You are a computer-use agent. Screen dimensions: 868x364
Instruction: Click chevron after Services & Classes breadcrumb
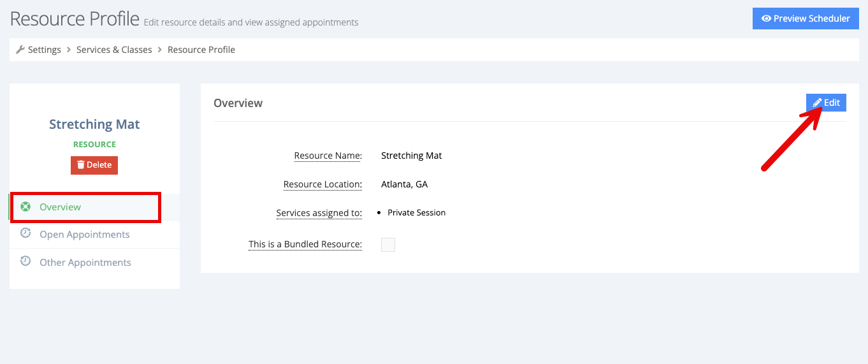click(x=160, y=50)
